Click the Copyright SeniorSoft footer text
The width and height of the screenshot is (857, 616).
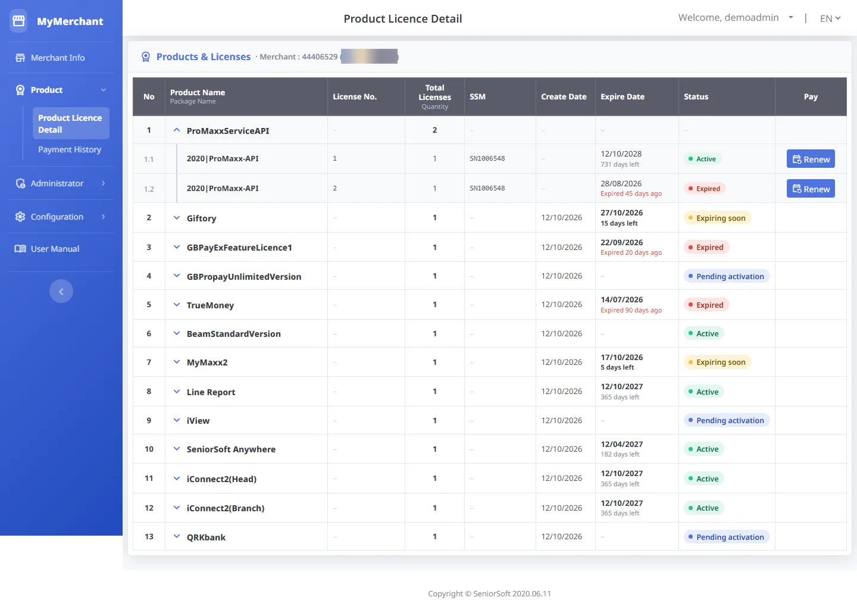click(489, 593)
